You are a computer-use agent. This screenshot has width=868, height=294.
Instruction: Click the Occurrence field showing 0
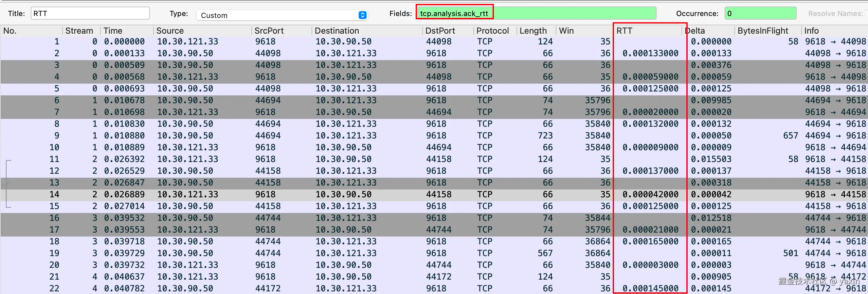(761, 13)
